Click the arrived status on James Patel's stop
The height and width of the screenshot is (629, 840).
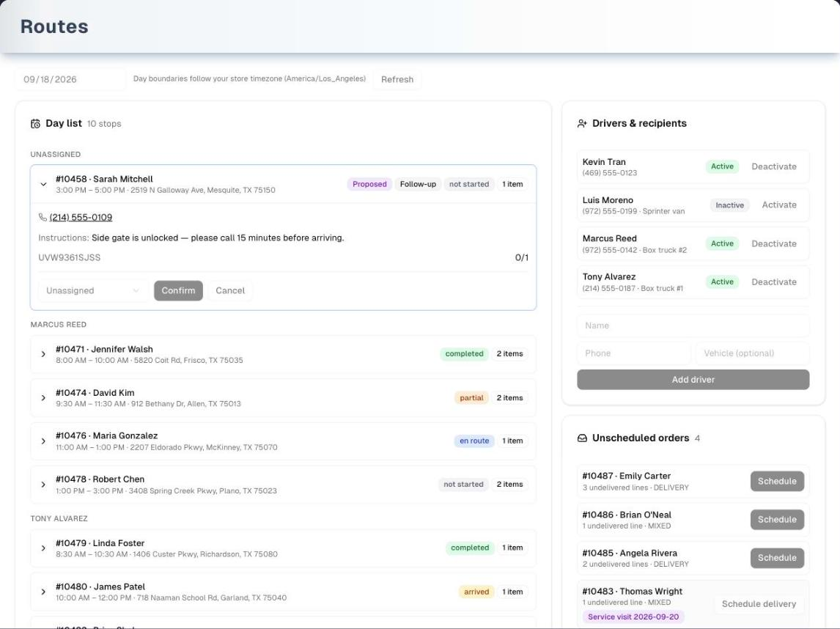476,592
